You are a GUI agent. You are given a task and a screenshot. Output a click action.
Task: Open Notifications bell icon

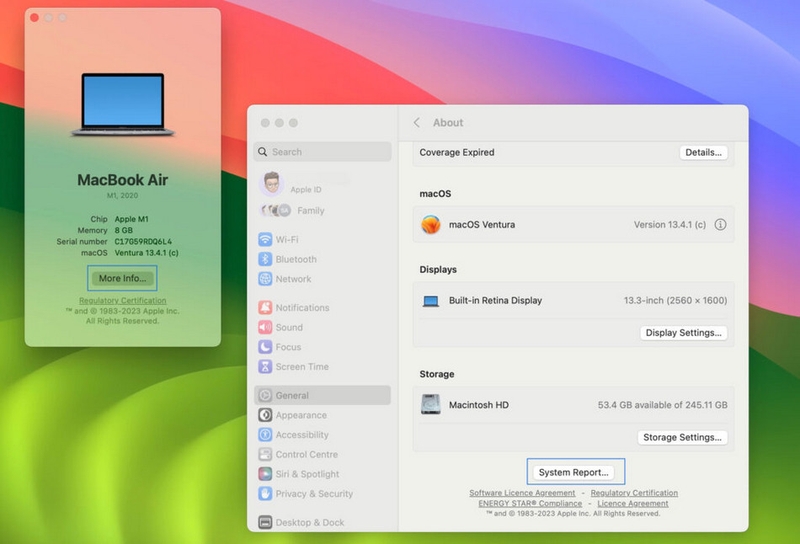click(x=265, y=307)
